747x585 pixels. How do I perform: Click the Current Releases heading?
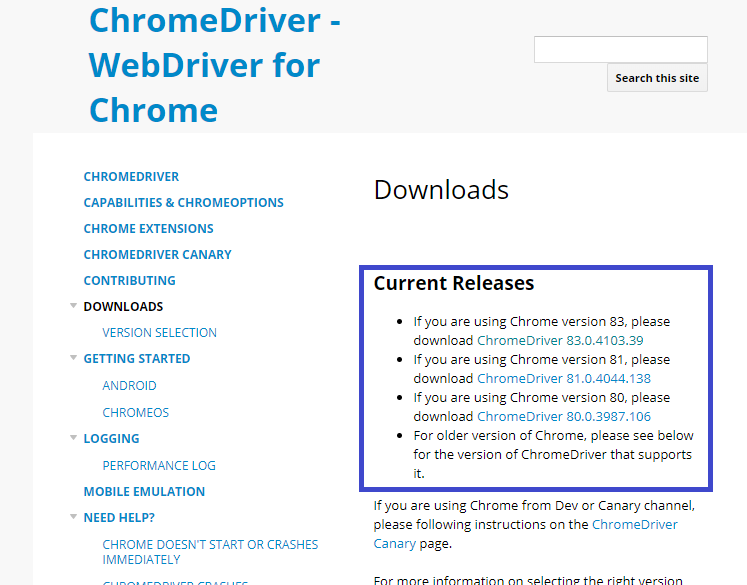click(454, 283)
